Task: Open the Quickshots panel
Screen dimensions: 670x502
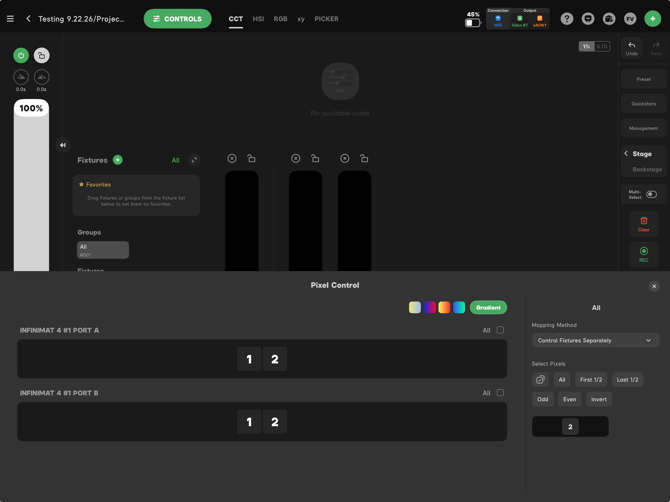Action: 644,104
